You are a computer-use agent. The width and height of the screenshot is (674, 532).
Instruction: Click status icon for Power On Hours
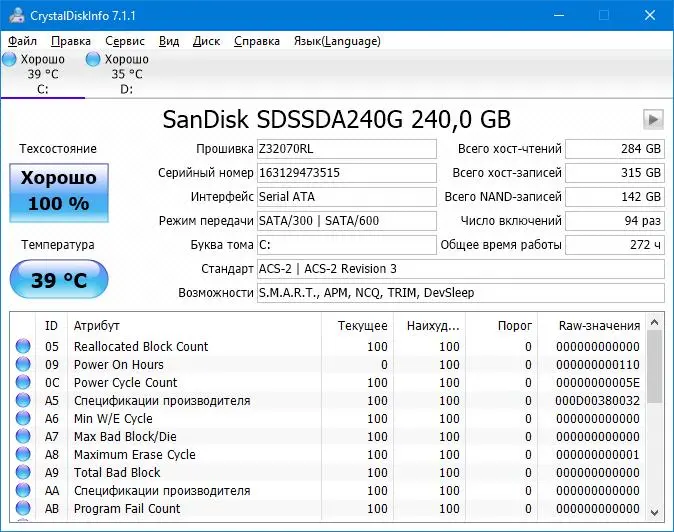coord(23,364)
